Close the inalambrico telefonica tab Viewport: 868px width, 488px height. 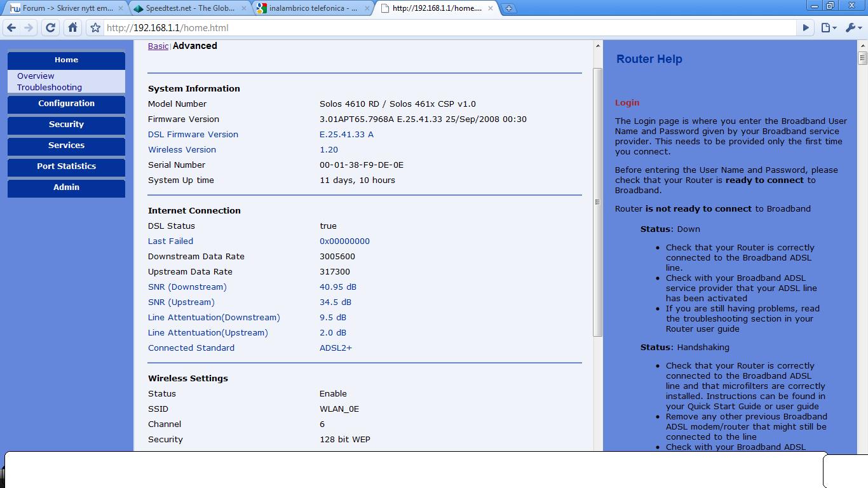point(367,8)
